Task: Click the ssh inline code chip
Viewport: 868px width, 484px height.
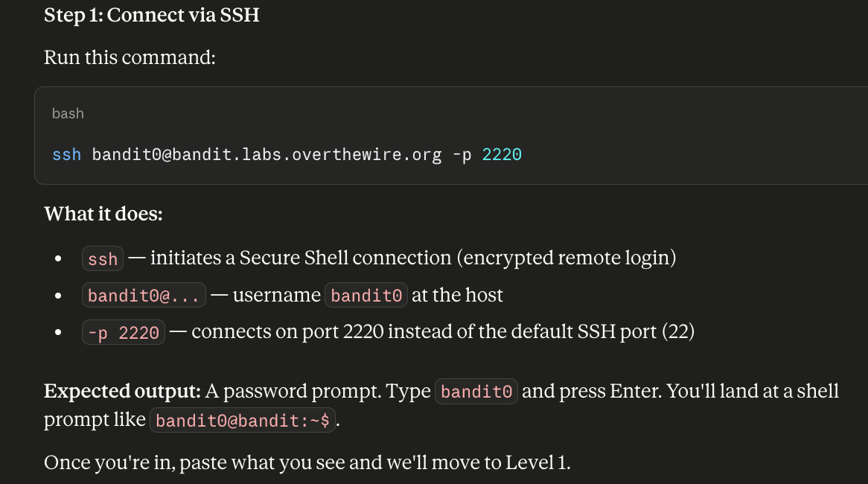Action: tap(103, 258)
